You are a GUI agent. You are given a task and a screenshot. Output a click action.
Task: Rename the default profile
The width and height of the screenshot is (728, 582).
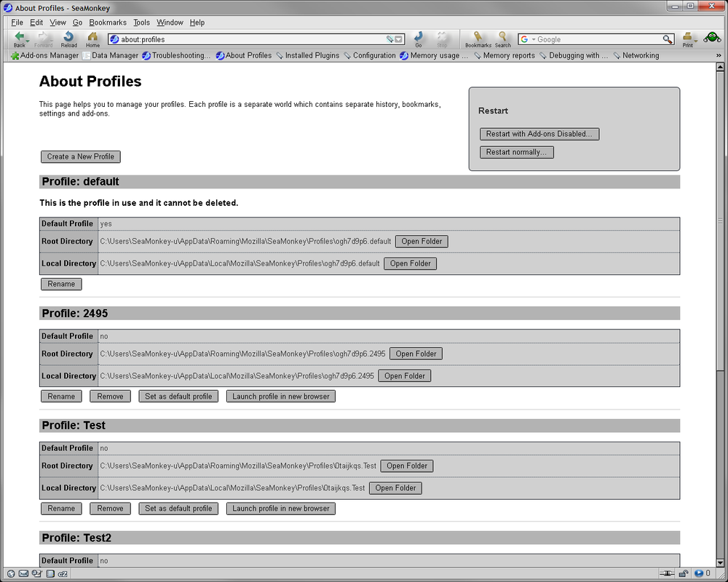(x=61, y=284)
